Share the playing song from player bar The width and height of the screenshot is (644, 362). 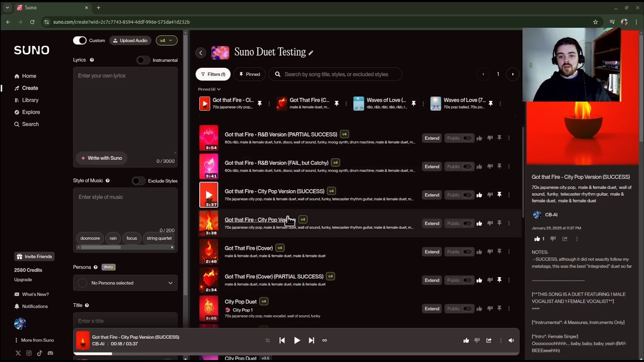click(489, 340)
